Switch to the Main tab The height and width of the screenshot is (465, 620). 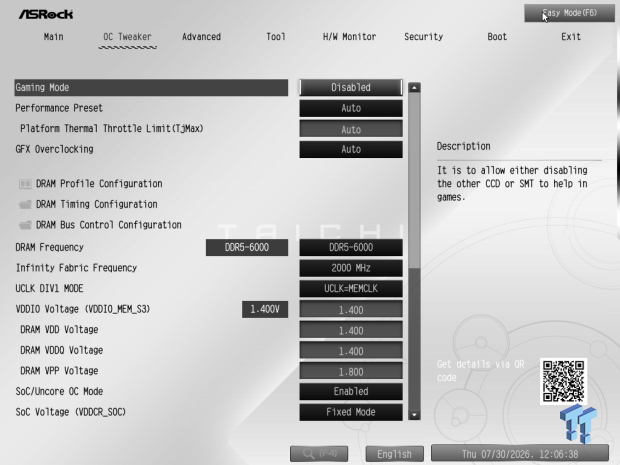53,37
